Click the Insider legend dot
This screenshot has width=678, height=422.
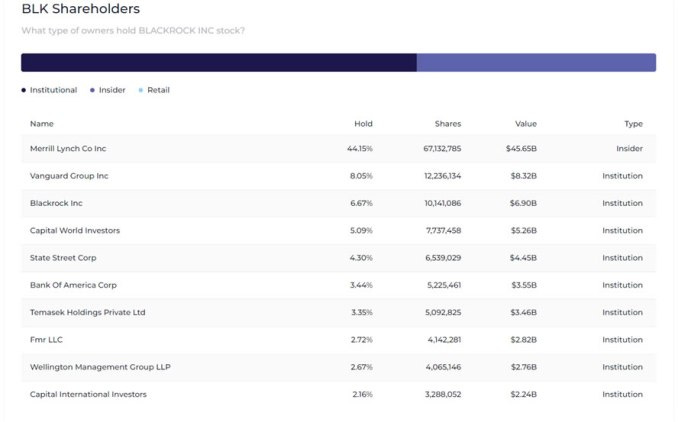point(92,90)
